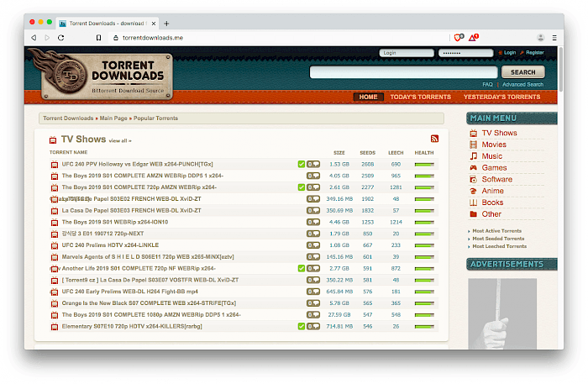Click the health bar of Elementary S07E10 row
This screenshot has width=588, height=384.
(424, 327)
